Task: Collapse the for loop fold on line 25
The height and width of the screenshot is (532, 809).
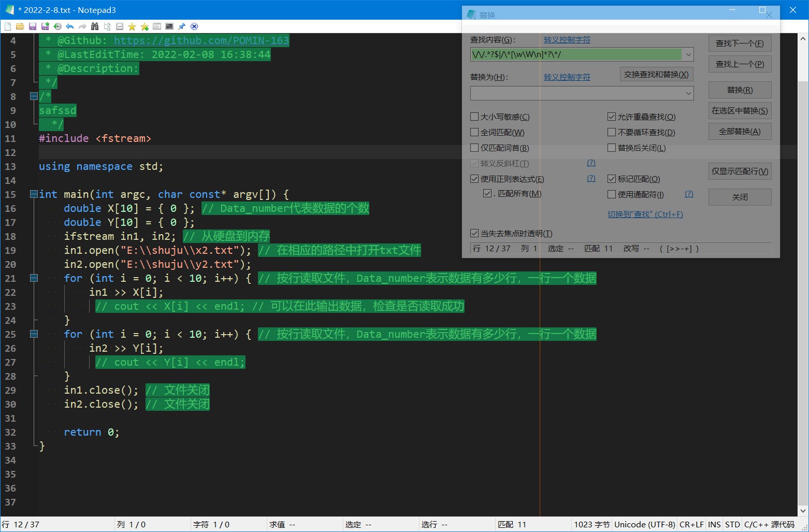Action: pyautogui.click(x=34, y=334)
